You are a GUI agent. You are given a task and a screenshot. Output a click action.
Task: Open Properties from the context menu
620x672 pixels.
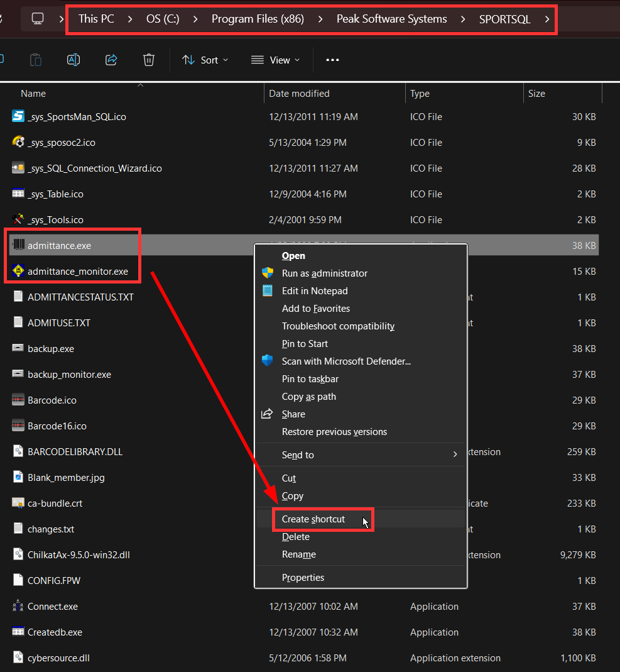303,578
